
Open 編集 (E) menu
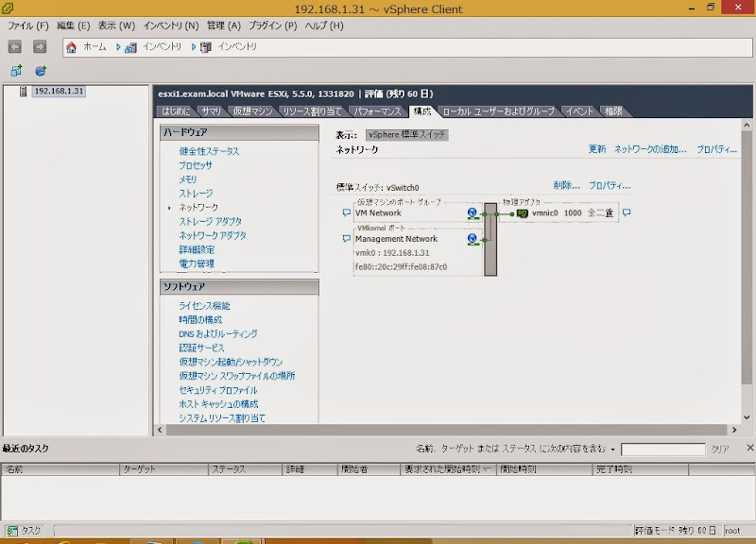(x=74, y=26)
